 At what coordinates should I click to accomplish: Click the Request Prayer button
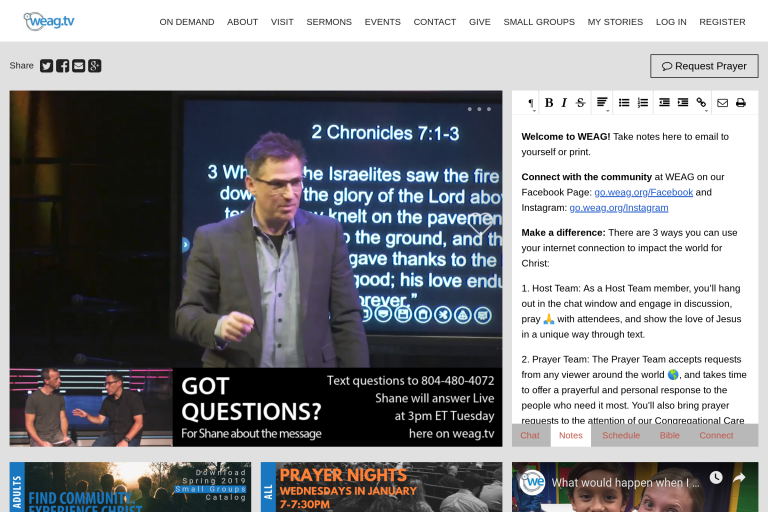click(x=704, y=66)
